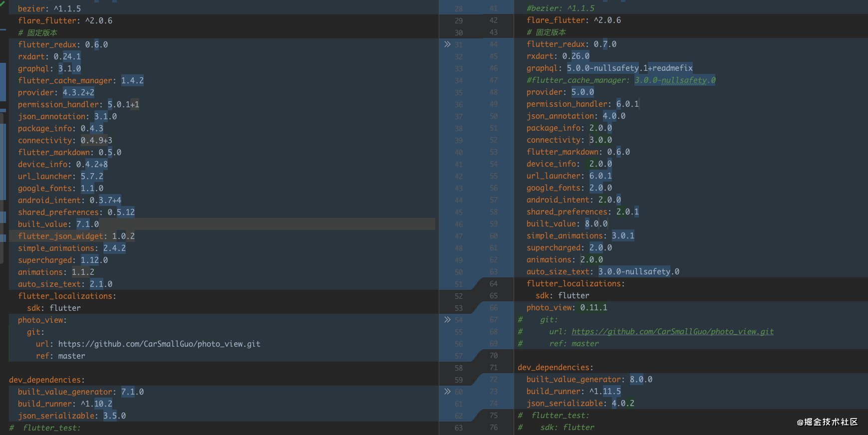Select provider: 4.3.2+2 line
Image resolution: width=868 pixels, height=435 pixels.
point(56,92)
